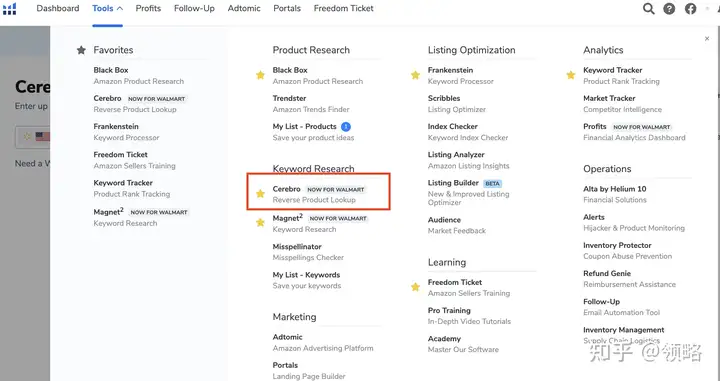Toggle the Frankenstein favorite star
720x381 pixels.
[x=416, y=75]
